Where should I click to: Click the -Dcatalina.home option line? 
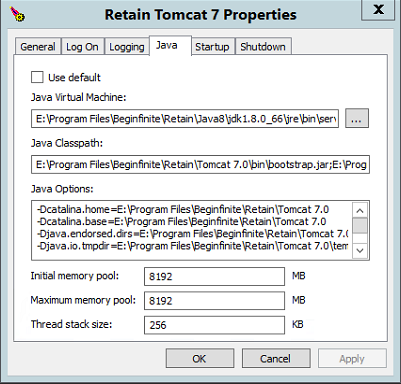click(x=183, y=209)
